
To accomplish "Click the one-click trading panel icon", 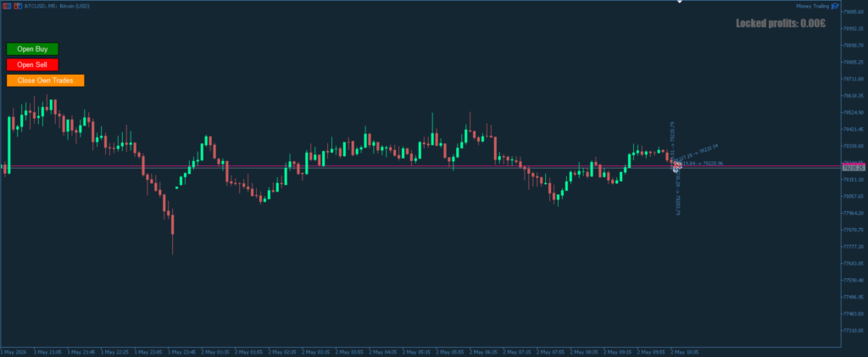I will coord(7,6).
